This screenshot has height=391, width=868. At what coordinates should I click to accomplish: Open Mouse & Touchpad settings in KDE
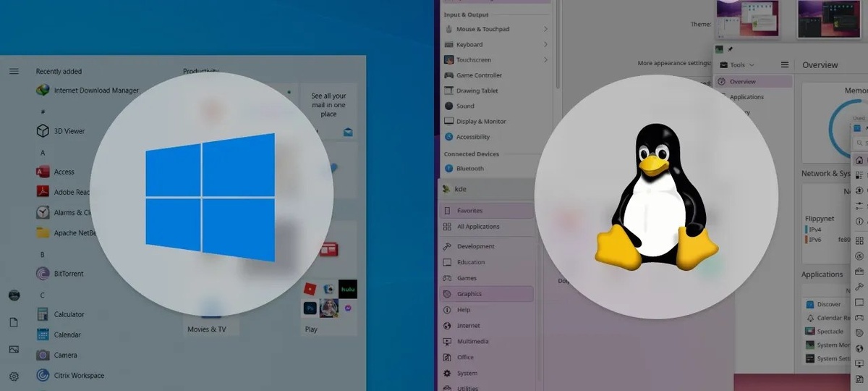(496, 29)
